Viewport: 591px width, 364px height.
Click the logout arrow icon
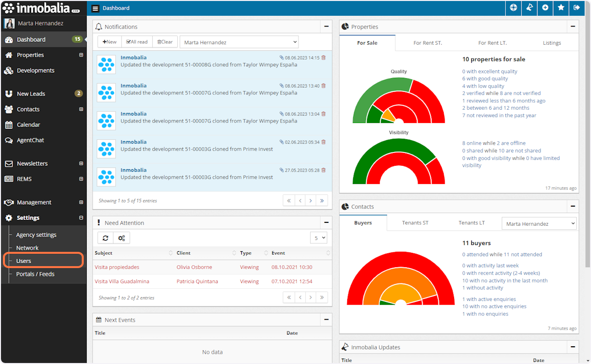[x=577, y=8]
